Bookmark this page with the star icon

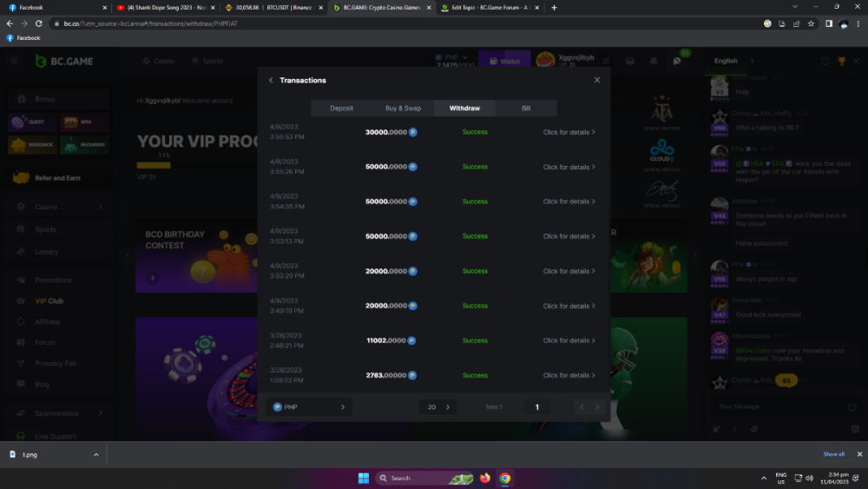811,23
